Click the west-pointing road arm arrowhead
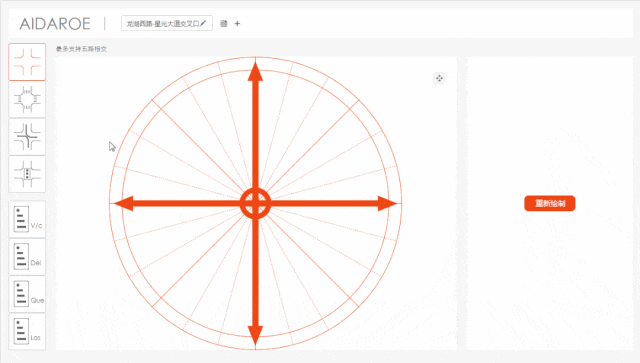 124,203
